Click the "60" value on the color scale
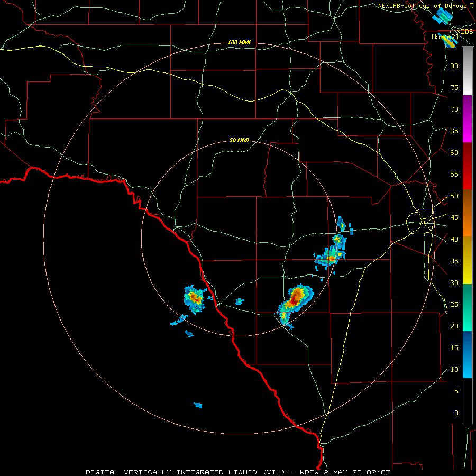The image size is (476, 476). pos(454,153)
